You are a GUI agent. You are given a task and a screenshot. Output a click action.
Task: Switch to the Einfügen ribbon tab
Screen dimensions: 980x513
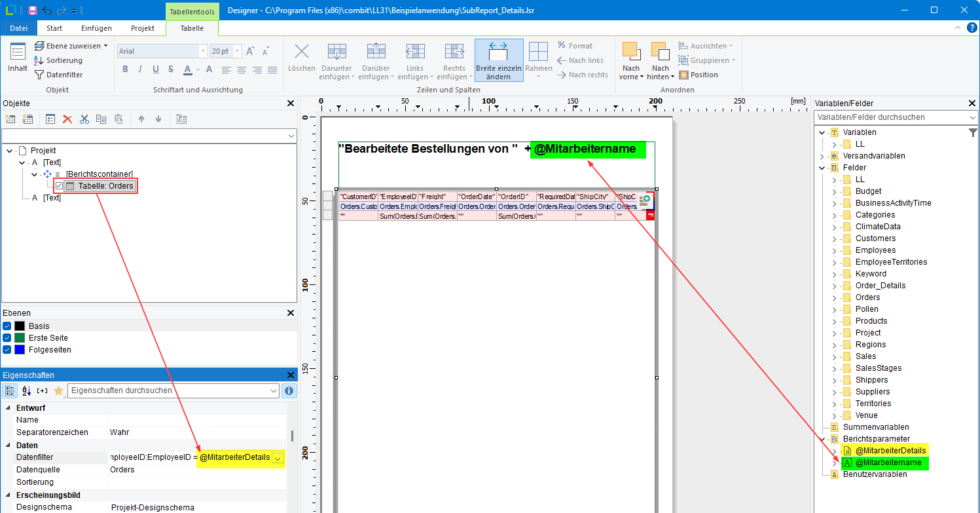(x=96, y=28)
